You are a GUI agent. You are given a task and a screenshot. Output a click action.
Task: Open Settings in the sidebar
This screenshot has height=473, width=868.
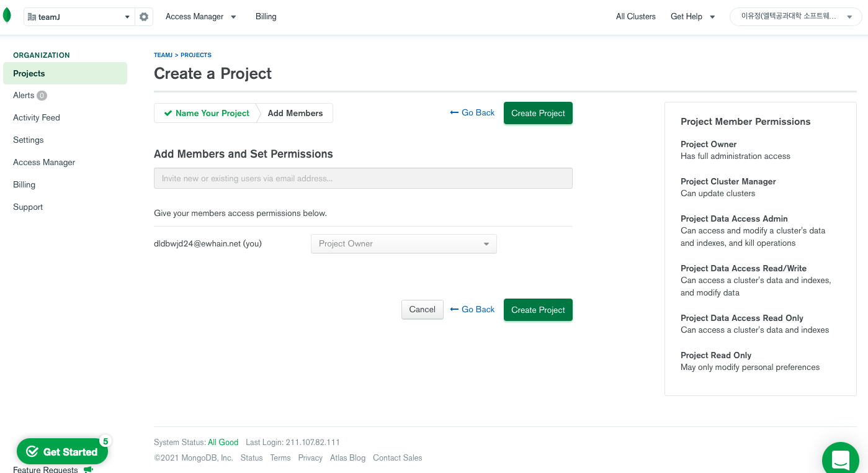tap(29, 140)
